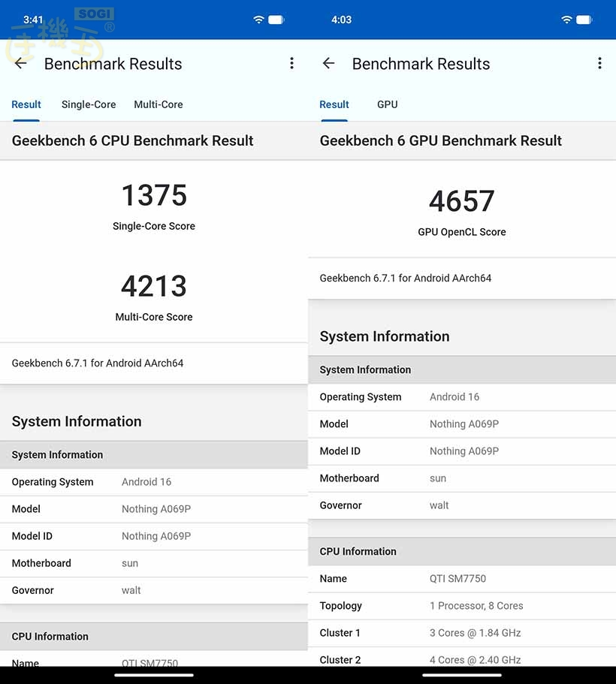Image resolution: width=616 pixels, height=684 pixels.
Task: Go back from the CPU Benchmark Results screen
Action: pyautogui.click(x=20, y=64)
